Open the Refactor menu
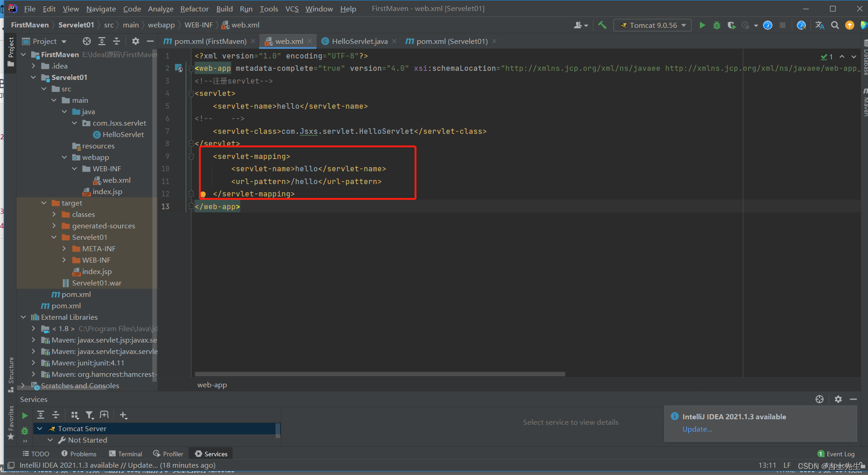868x475 pixels. (194, 9)
